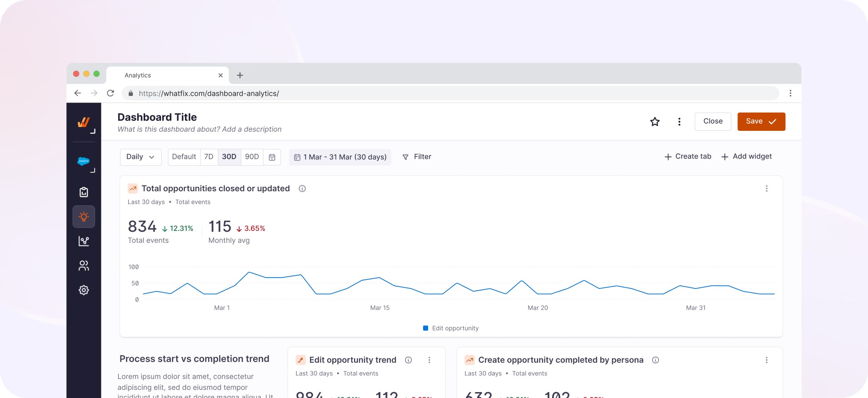Viewport: 868px width, 398px height.
Task: Open browser three-dot menu
Action: click(x=790, y=93)
